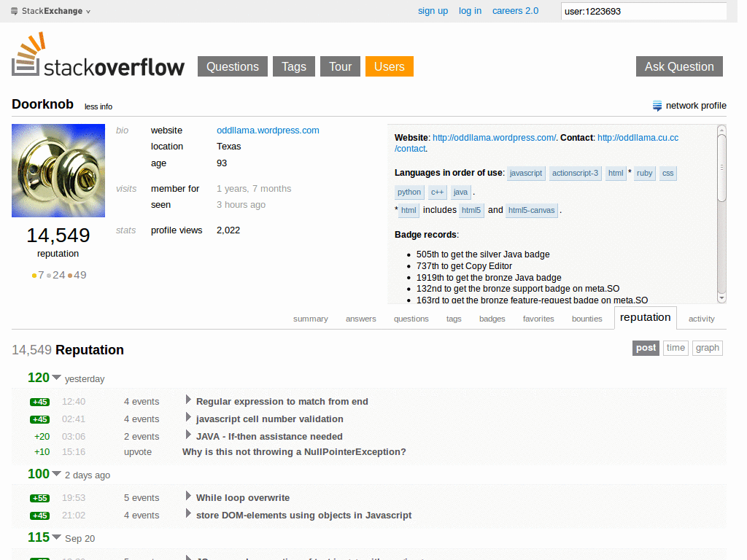Expand events for While loop overwrite
Screen dimensions: 747x560
(x=188, y=496)
